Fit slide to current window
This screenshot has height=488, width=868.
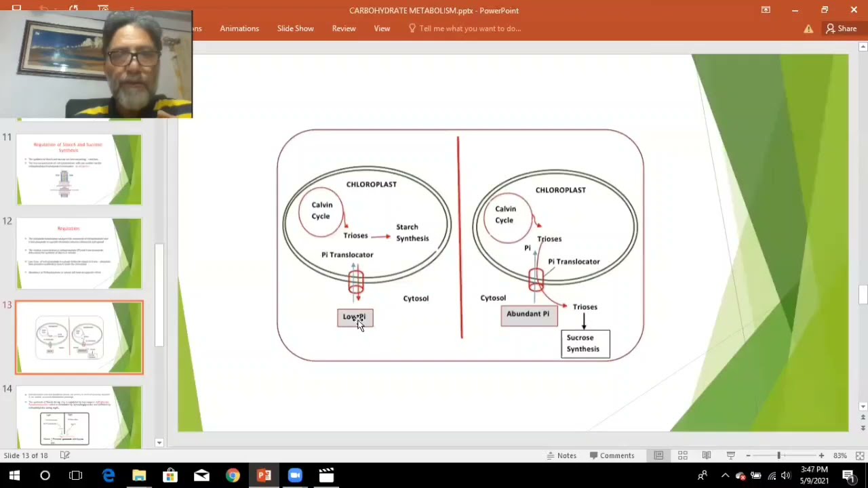pyautogui.click(x=860, y=455)
